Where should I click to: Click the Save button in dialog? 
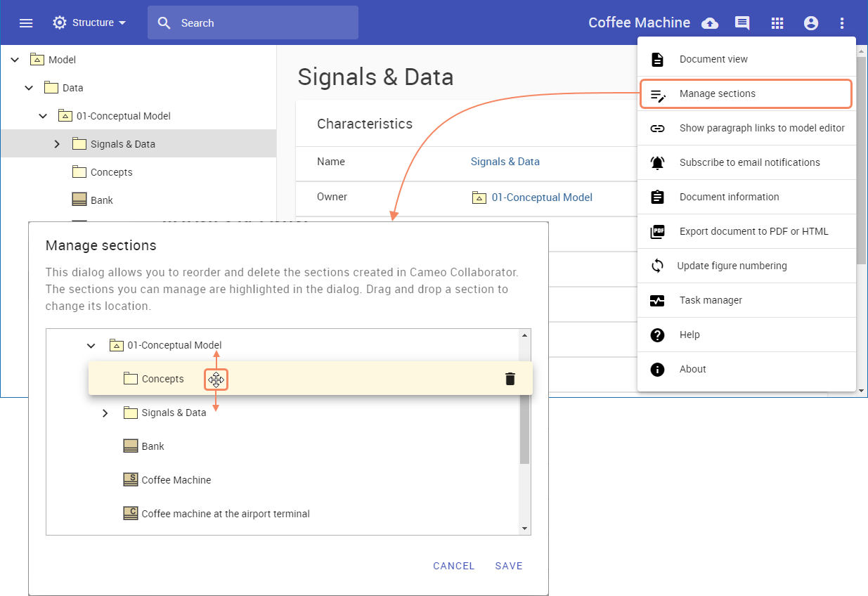click(x=508, y=566)
